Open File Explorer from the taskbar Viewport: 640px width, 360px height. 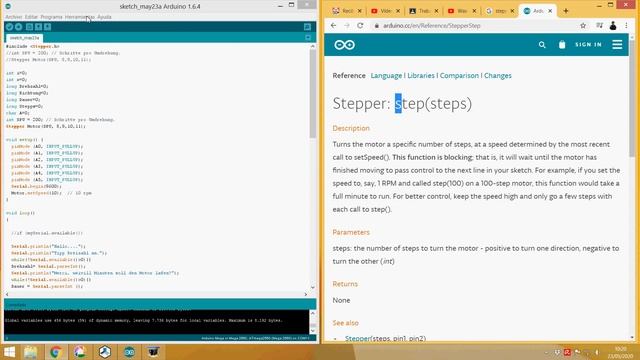(x=31, y=352)
